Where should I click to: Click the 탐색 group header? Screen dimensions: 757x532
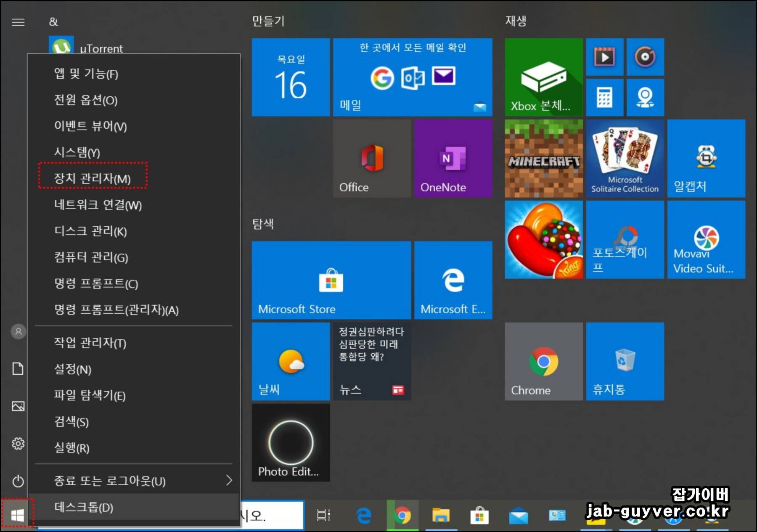[263, 223]
